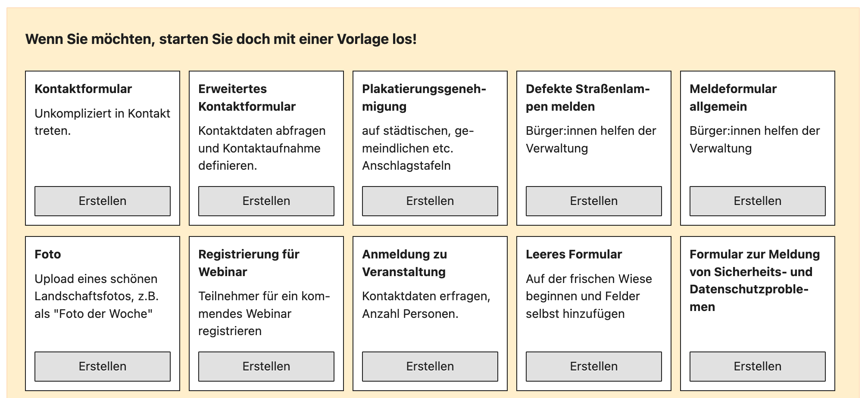Select the Defekte Straßenlampen melden title
Screen dimensions: 868x398
coord(588,98)
